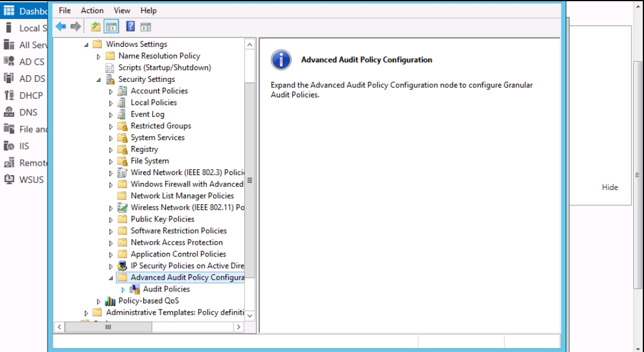Image resolution: width=644 pixels, height=352 pixels.
Task: Click the tree pane's scroll down arrow
Action: (250, 315)
